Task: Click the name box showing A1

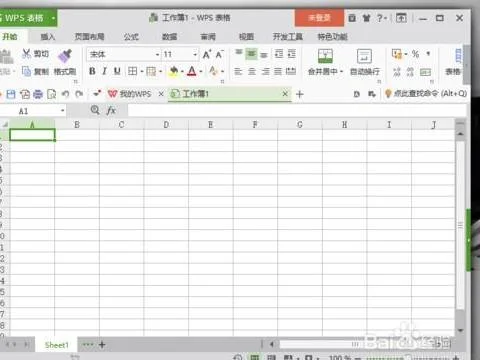Action: click(32, 111)
